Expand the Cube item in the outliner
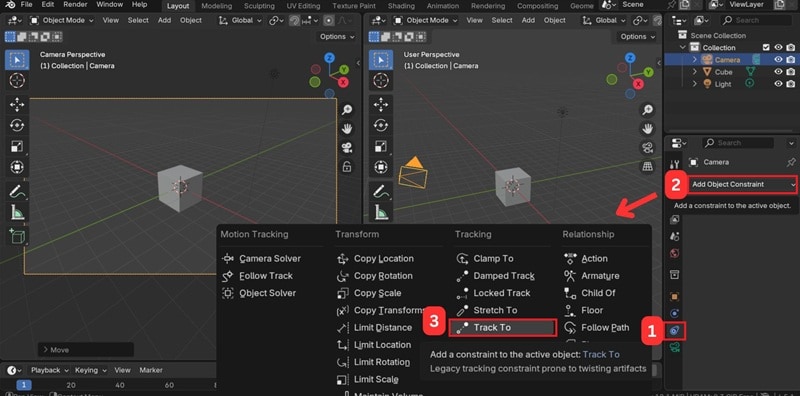800x396 pixels. tap(694, 71)
